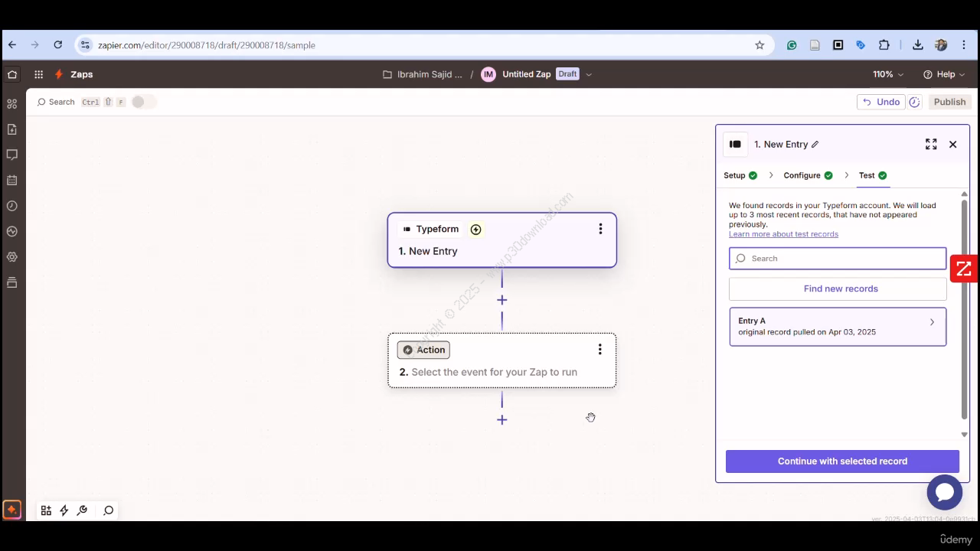Add a step between trigger and action

502,300
